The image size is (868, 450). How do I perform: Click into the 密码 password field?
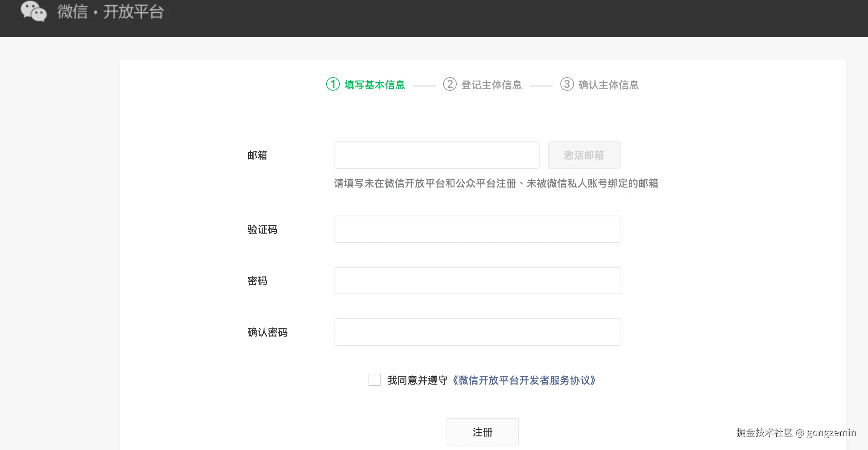(477, 281)
